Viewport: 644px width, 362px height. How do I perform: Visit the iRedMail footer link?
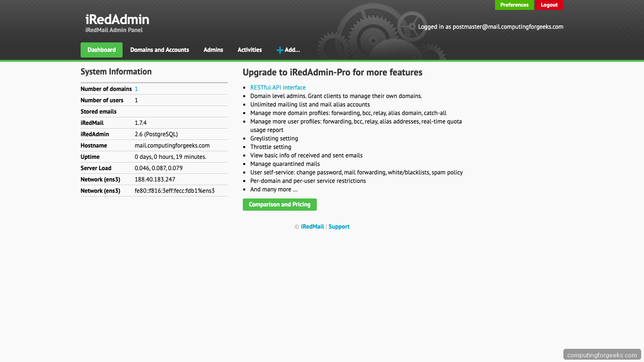point(312,226)
